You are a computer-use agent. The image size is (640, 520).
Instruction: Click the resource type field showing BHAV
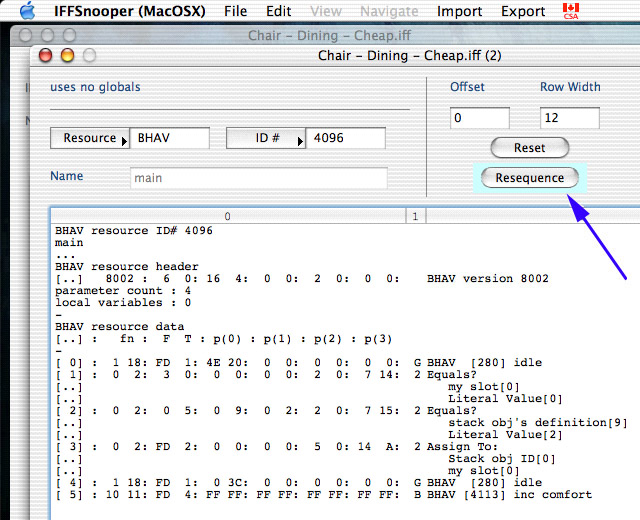[x=170, y=139]
